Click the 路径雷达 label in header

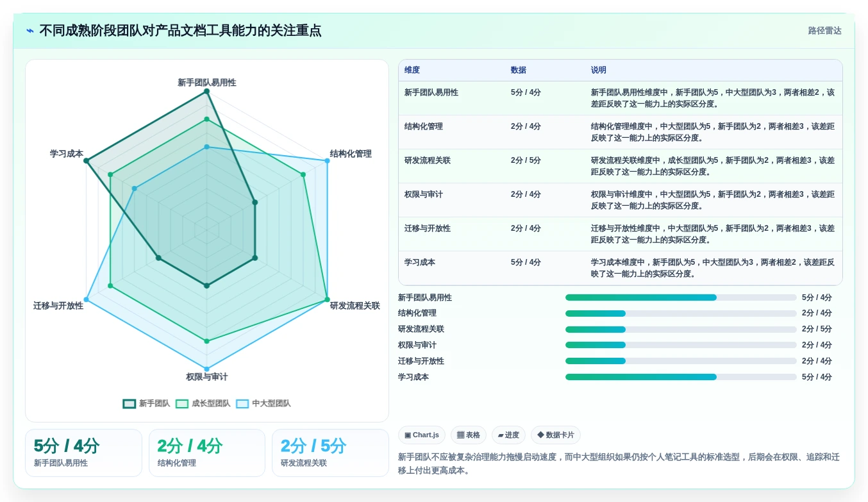pos(824,31)
